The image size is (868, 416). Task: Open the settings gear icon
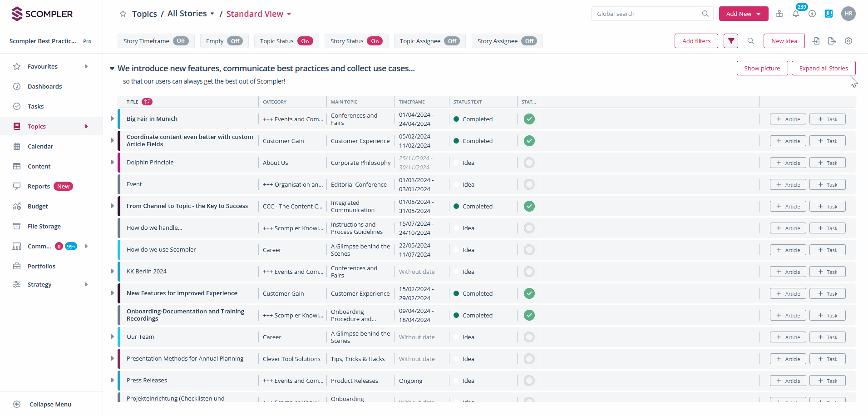coord(848,41)
